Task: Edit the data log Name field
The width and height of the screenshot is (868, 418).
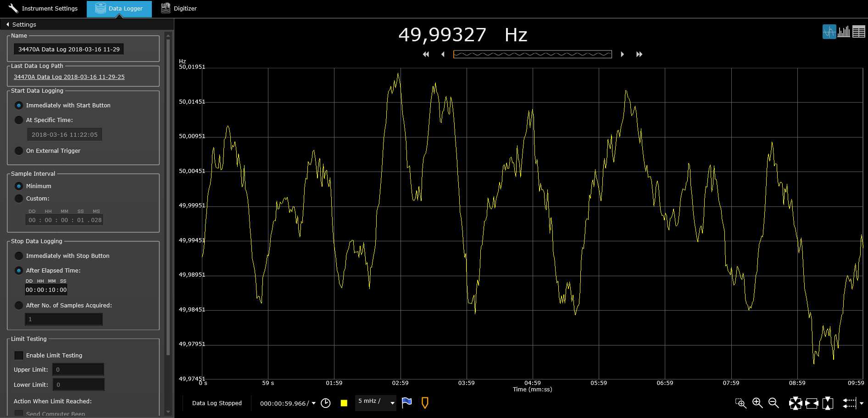Action: [69, 49]
